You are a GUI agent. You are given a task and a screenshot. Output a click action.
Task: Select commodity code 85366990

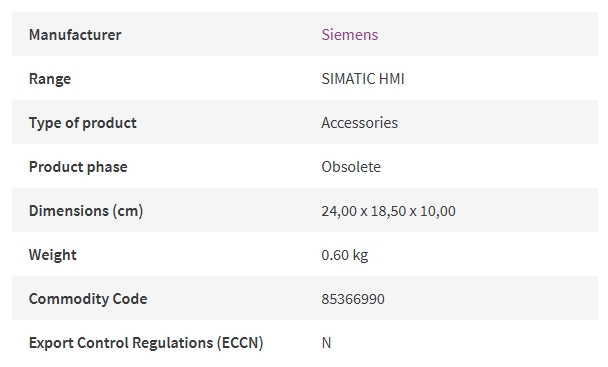[353, 299]
